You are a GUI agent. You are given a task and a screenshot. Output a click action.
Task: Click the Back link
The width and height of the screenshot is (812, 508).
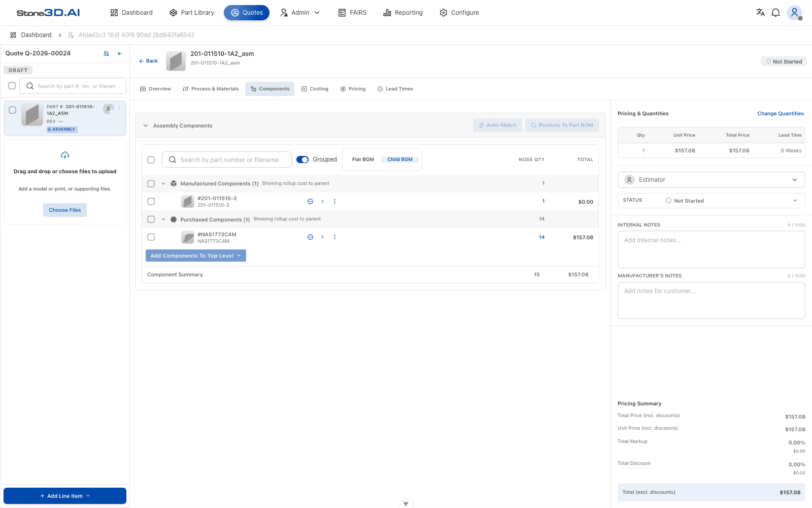(x=148, y=61)
